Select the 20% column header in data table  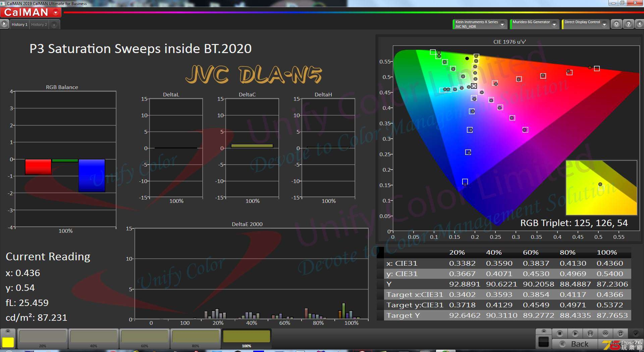click(457, 252)
